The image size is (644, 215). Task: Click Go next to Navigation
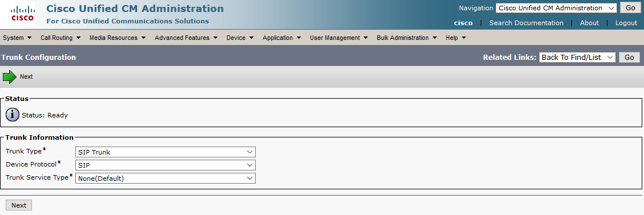pos(630,8)
